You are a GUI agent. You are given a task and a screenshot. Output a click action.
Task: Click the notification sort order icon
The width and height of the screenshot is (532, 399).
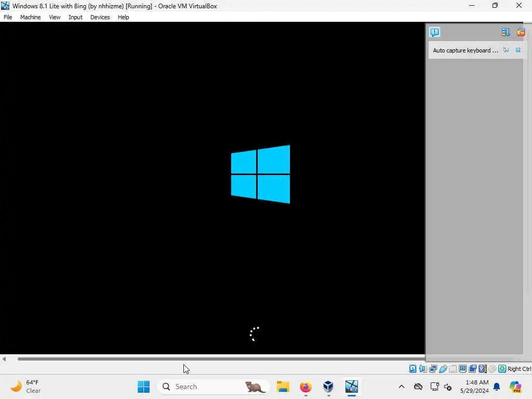(x=505, y=32)
